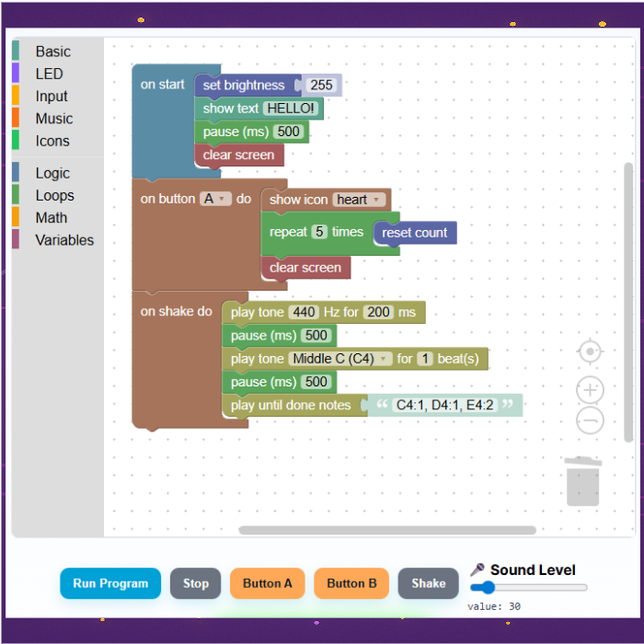Click the center workspace crosshair icon
The image size is (644, 644).
point(590,351)
